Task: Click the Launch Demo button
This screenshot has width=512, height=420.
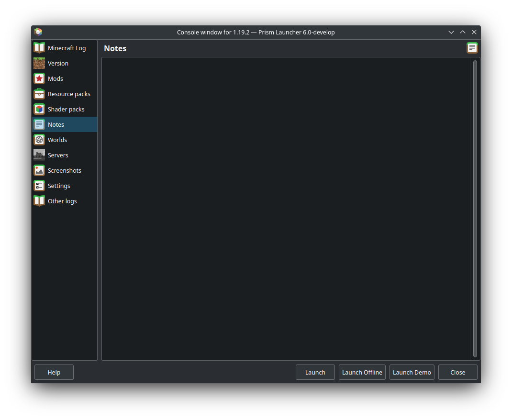Action: [x=412, y=372]
